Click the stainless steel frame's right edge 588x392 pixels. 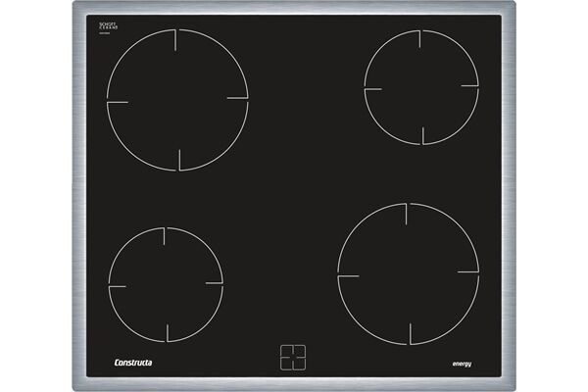pyautogui.click(x=510, y=196)
